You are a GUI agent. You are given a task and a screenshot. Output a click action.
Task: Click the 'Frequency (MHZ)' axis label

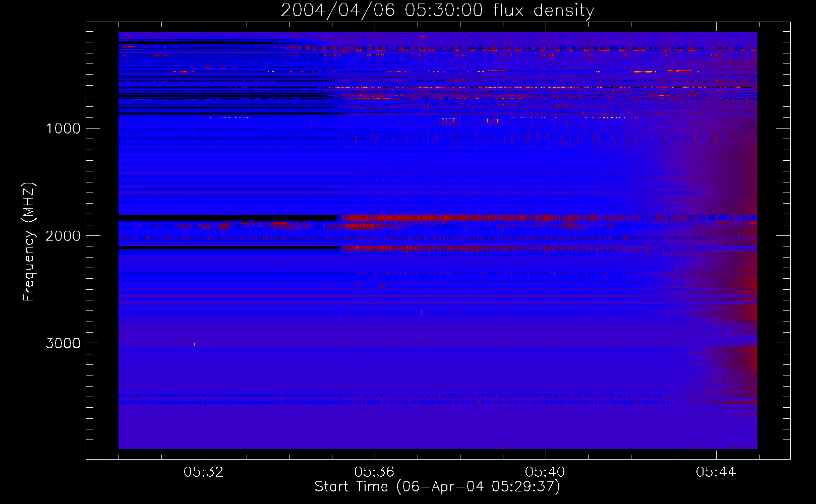[29, 242]
